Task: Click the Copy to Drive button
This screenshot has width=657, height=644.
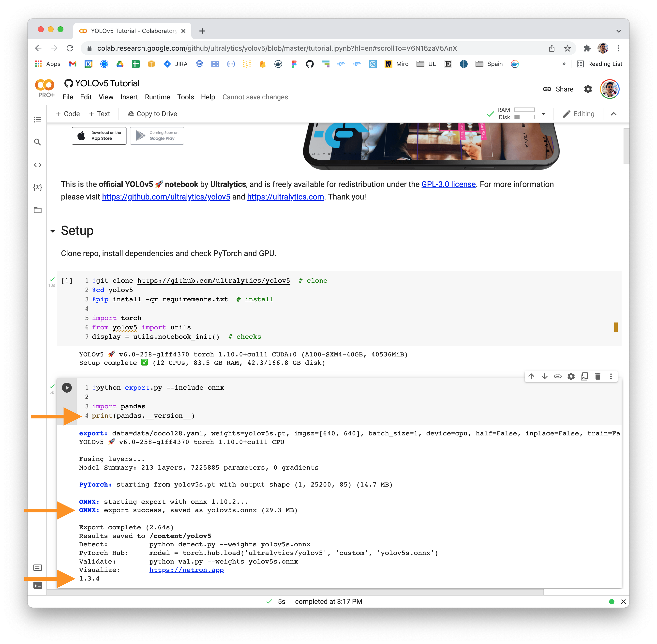Action: (x=152, y=114)
